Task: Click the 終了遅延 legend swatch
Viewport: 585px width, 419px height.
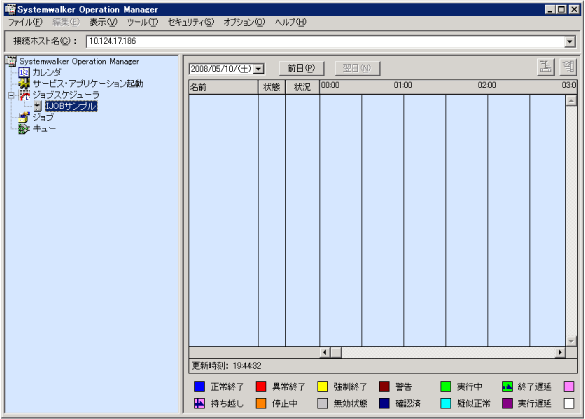Action: [507, 387]
